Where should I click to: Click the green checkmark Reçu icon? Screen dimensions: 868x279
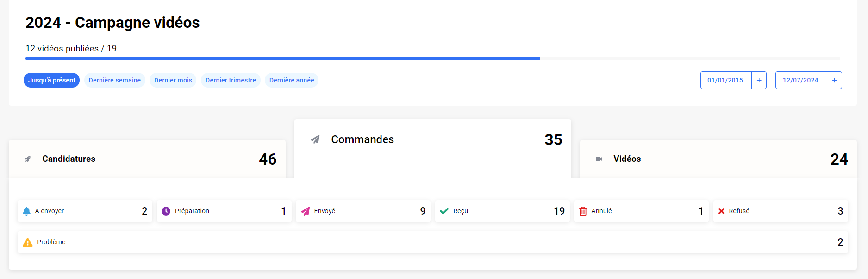[x=444, y=211]
